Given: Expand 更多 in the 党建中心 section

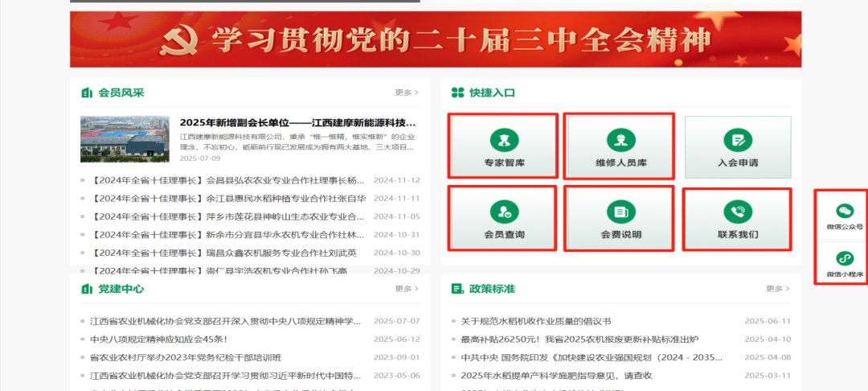Looking at the screenshot, I should click(x=407, y=289).
